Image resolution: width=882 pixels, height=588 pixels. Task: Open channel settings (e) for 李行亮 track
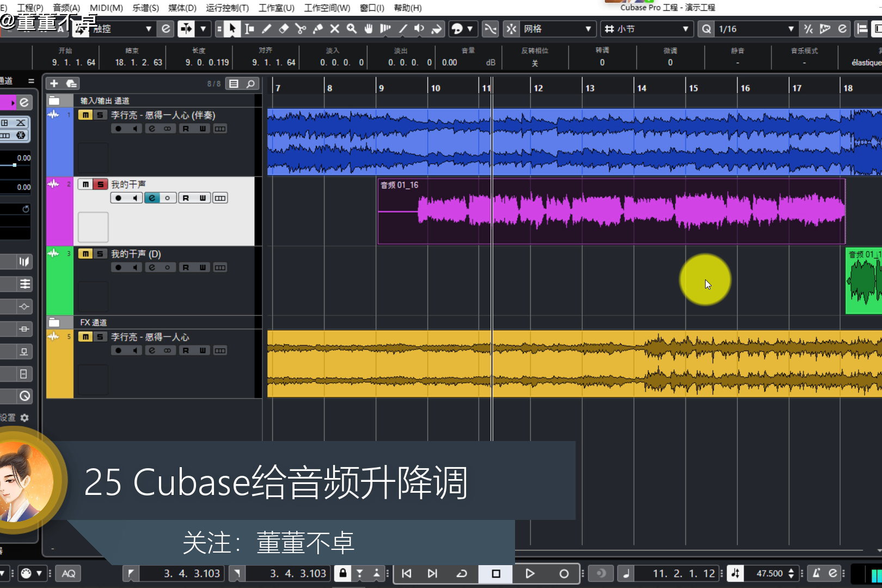(151, 128)
